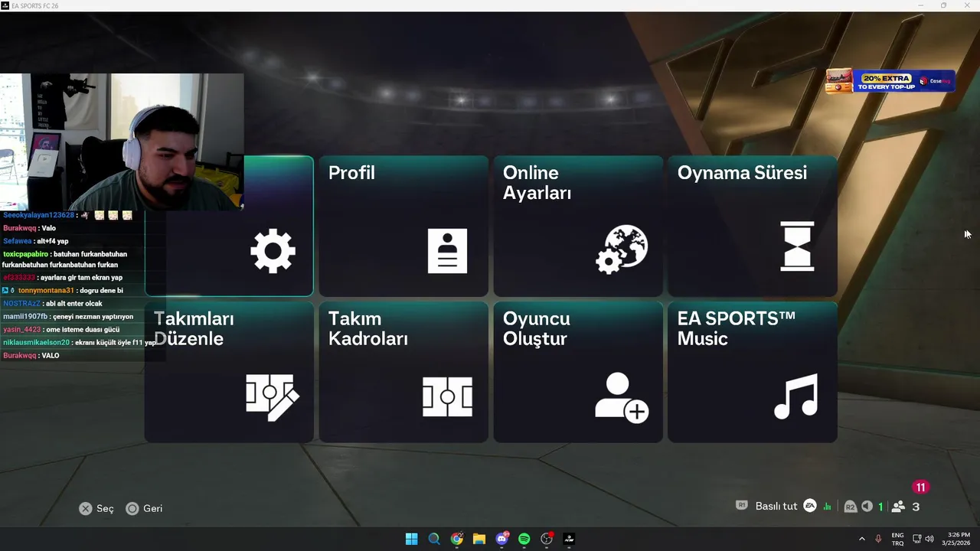Open the 20% EXTRA top-up banner
This screenshot has height=551, width=980.
click(890, 81)
